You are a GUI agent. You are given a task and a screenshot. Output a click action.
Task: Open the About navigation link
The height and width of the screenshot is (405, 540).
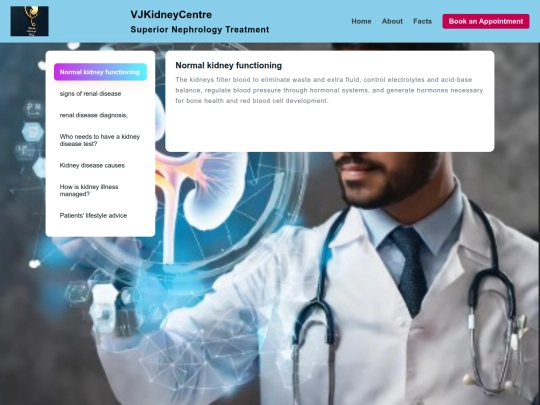click(x=392, y=21)
